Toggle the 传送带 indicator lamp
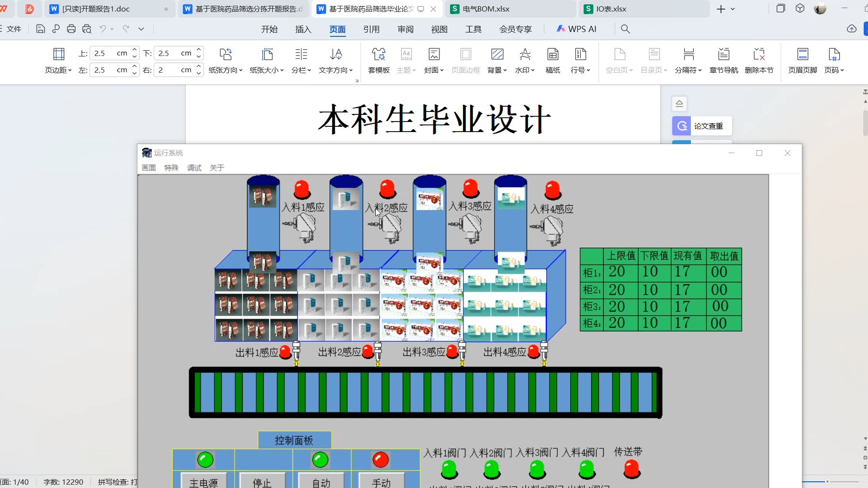868x488 pixels. pyautogui.click(x=631, y=469)
